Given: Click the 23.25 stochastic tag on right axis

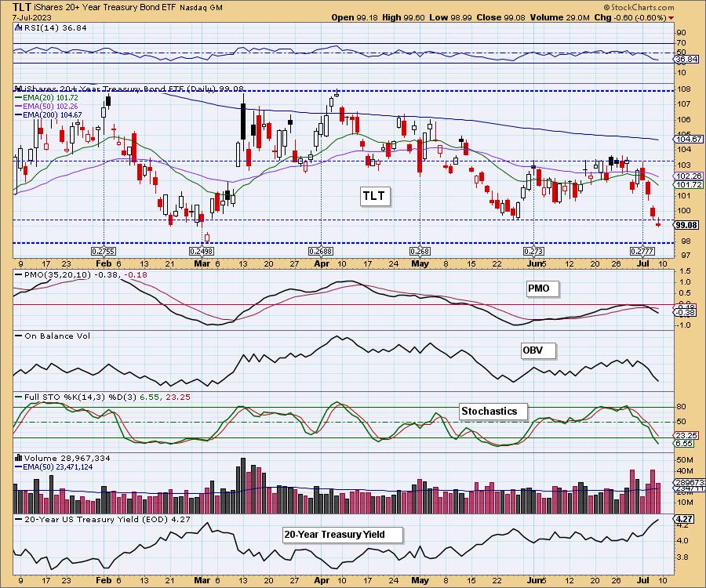Looking at the screenshot, I should pos(686,435).
